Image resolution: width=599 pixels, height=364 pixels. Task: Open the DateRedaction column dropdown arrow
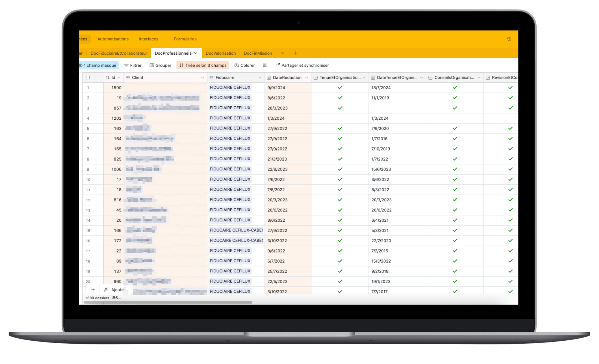click(x=307, y=78)
